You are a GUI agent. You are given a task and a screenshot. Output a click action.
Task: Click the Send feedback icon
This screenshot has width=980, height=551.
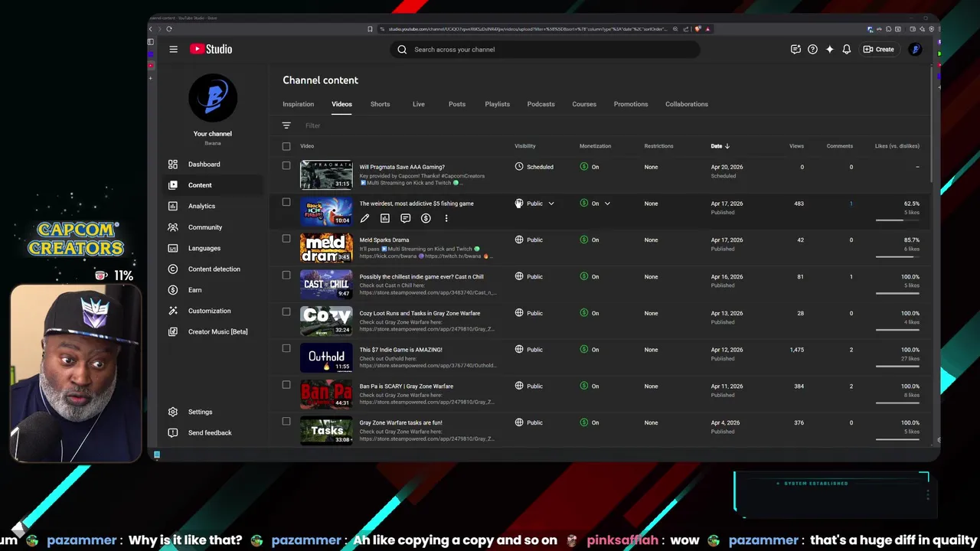(x=173, y=432)
